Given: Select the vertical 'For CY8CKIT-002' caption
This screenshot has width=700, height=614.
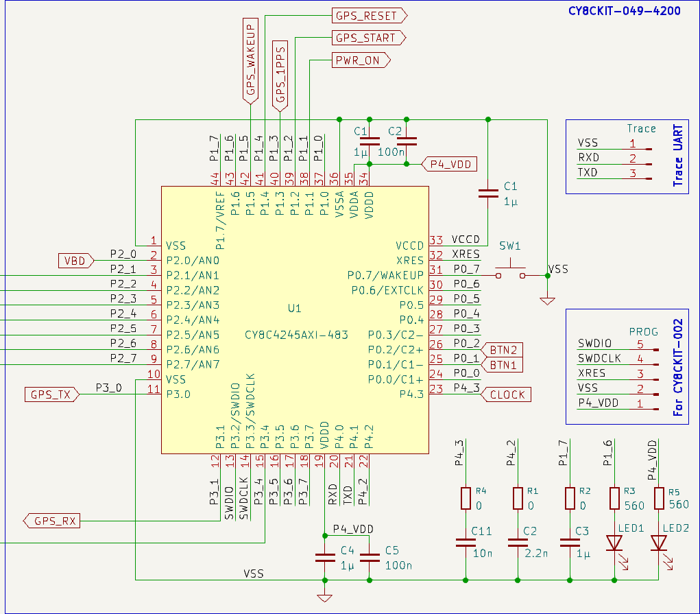Looking at the screenshot, I should (677, 367).
